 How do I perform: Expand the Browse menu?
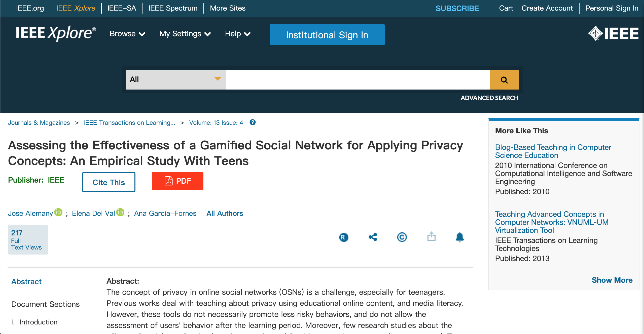point(127,34)
